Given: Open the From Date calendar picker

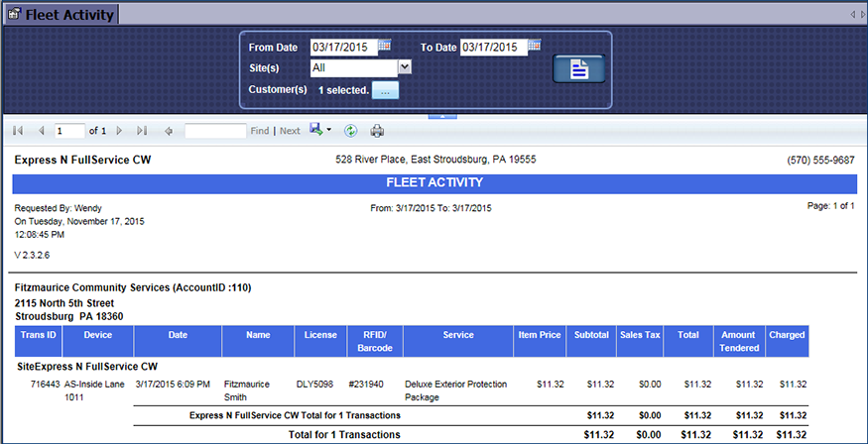Looking at the screenshot, I should 386,46.
